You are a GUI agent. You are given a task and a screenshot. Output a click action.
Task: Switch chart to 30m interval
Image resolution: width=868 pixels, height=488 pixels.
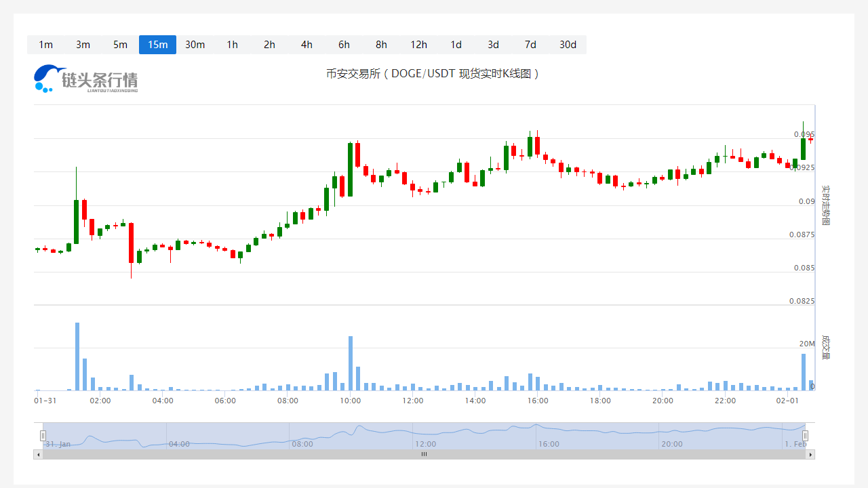point(195,45)
